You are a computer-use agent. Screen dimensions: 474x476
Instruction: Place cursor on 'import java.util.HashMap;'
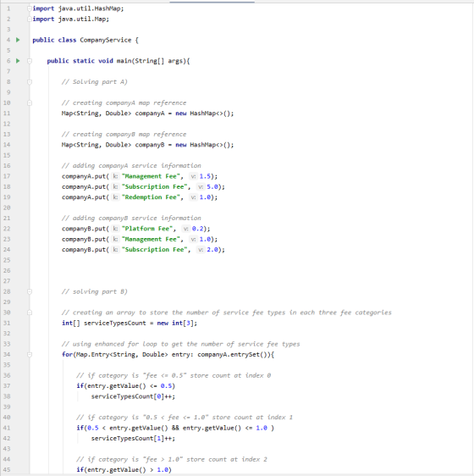coord(78,8)
